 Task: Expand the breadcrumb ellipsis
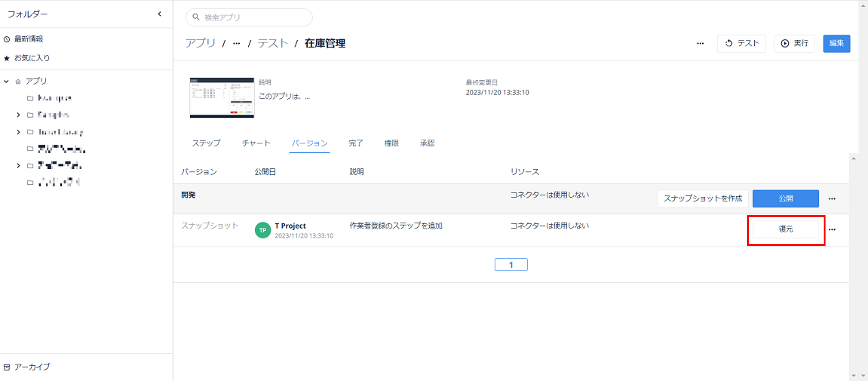(x=237, y=44)
